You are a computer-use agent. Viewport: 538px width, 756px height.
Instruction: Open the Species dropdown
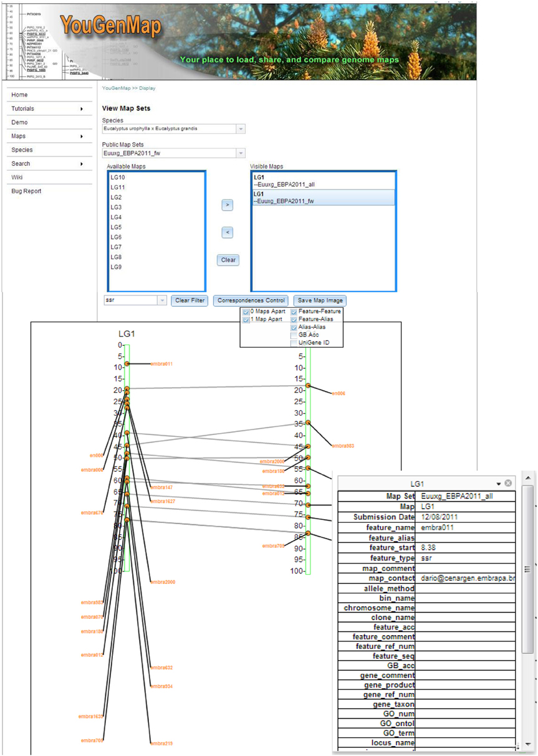click(x=240, y=128)
